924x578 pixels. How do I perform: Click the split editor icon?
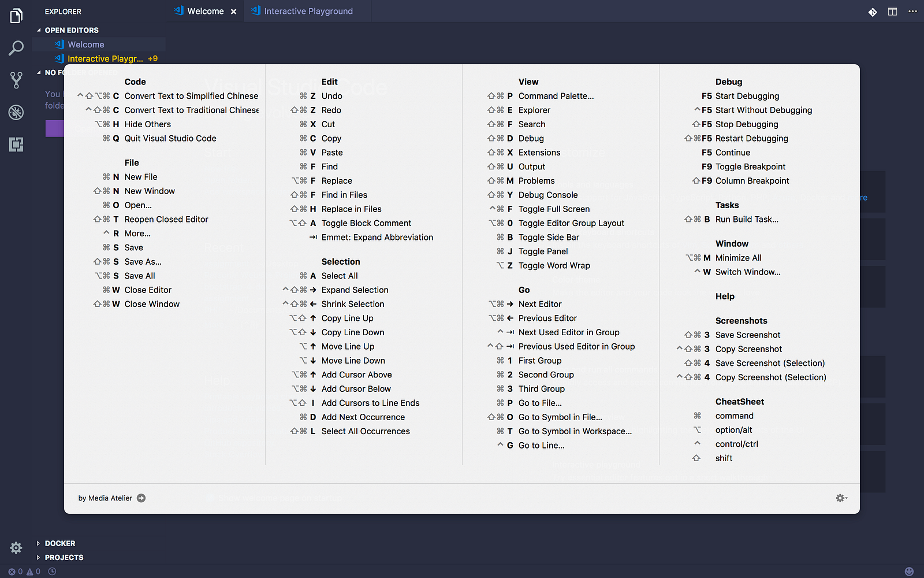click(x=892, y=12)
